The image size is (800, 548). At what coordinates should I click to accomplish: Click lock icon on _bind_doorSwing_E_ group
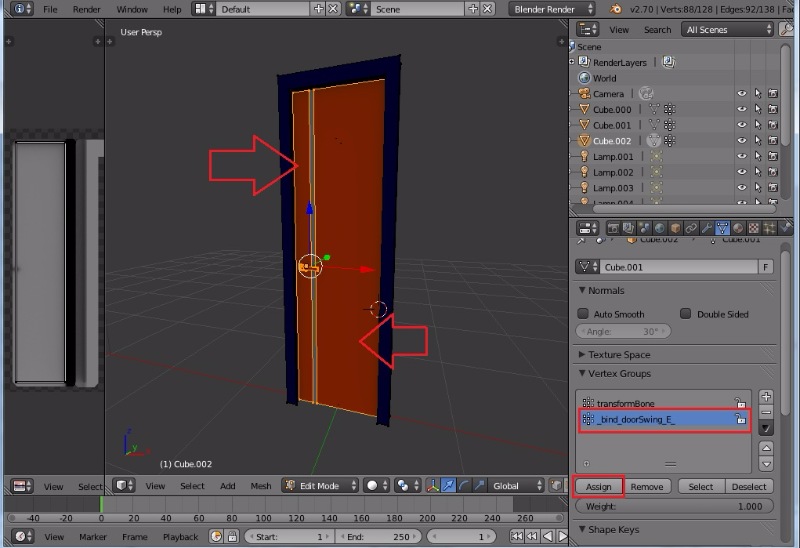[x=740, y=420]
